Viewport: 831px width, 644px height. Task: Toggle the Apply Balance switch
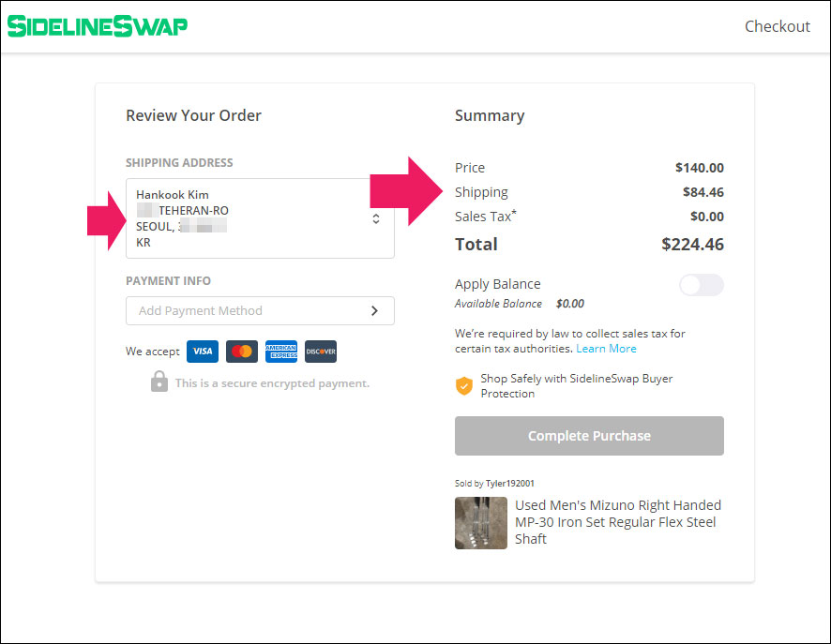(702, 285)
